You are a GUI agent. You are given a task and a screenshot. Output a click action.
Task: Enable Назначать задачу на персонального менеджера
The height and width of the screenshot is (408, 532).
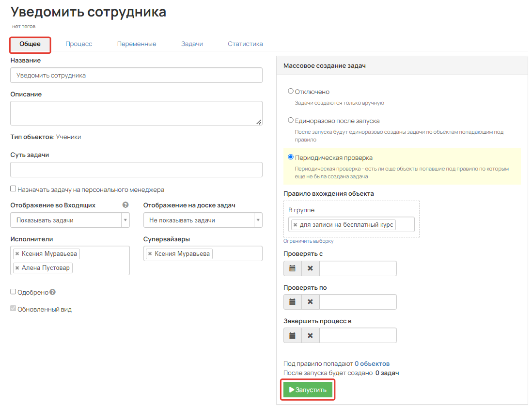(13, 189)
